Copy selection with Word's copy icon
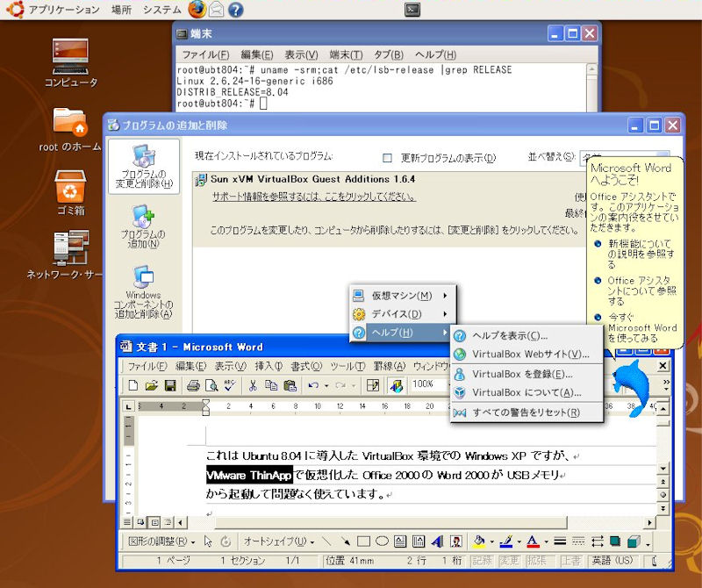This screenshot has width=702, height=588. 271,385
